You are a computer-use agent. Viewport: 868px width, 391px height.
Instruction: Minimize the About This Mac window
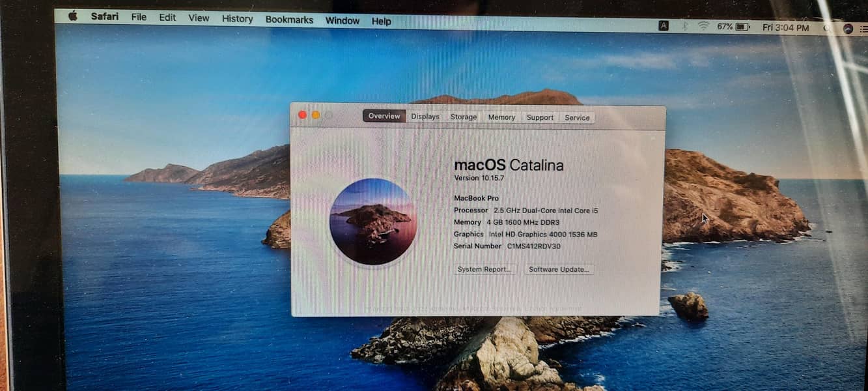316,115
